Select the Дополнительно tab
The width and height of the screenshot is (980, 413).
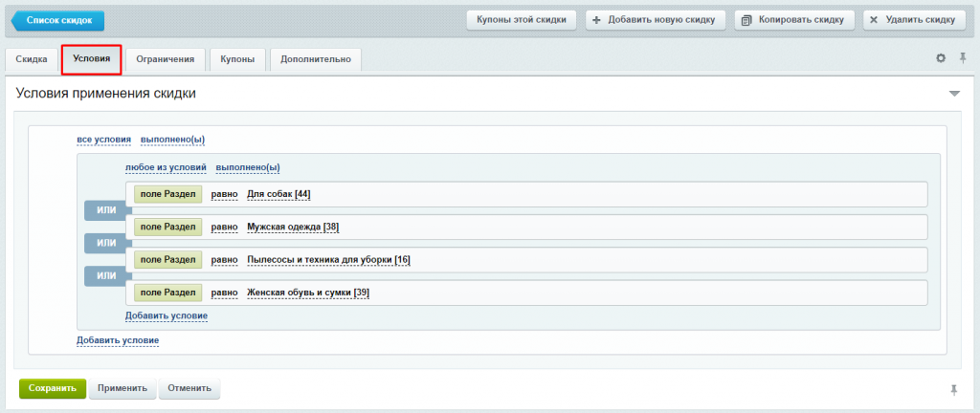pyautogui.click(x=316, y=59)
